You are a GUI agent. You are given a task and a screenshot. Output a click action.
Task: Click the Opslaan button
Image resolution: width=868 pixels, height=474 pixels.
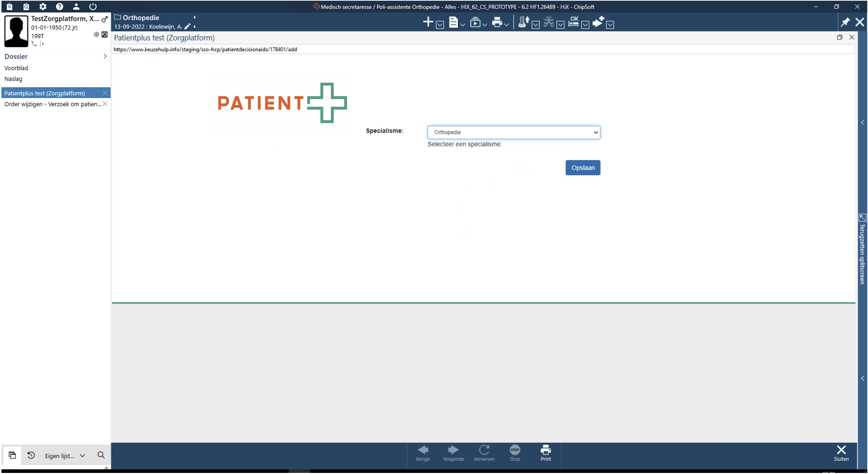(582, 168)
